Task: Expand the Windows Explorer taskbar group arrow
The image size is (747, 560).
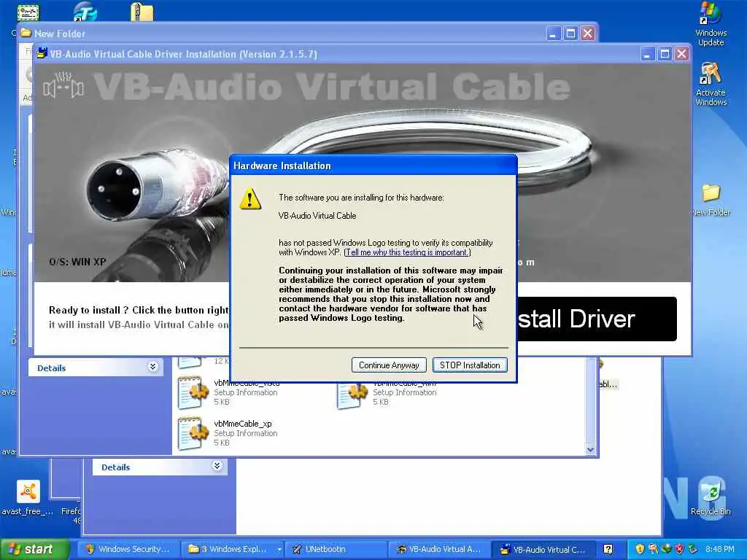Action: point(279,550)
